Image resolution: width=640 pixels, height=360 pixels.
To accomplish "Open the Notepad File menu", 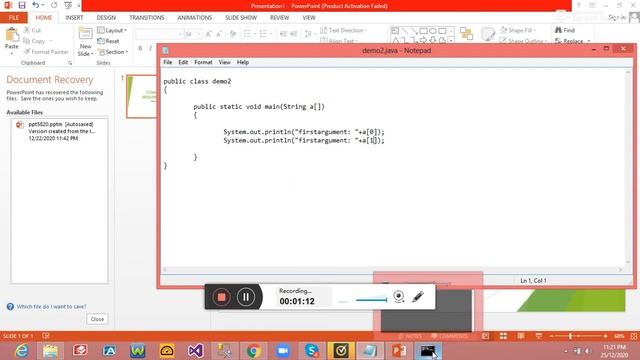I will click(x=168, y=62).
